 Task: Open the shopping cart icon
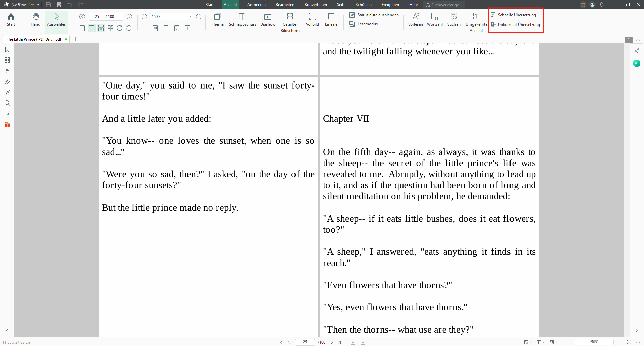[x=583, y=5]
